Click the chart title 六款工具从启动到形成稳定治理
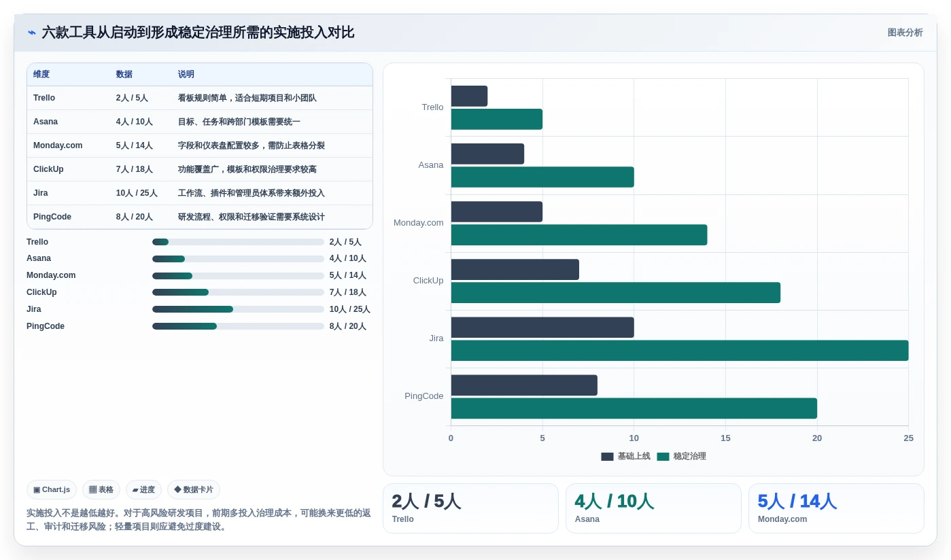Screen dimensions: 951x560 (198, 33)
